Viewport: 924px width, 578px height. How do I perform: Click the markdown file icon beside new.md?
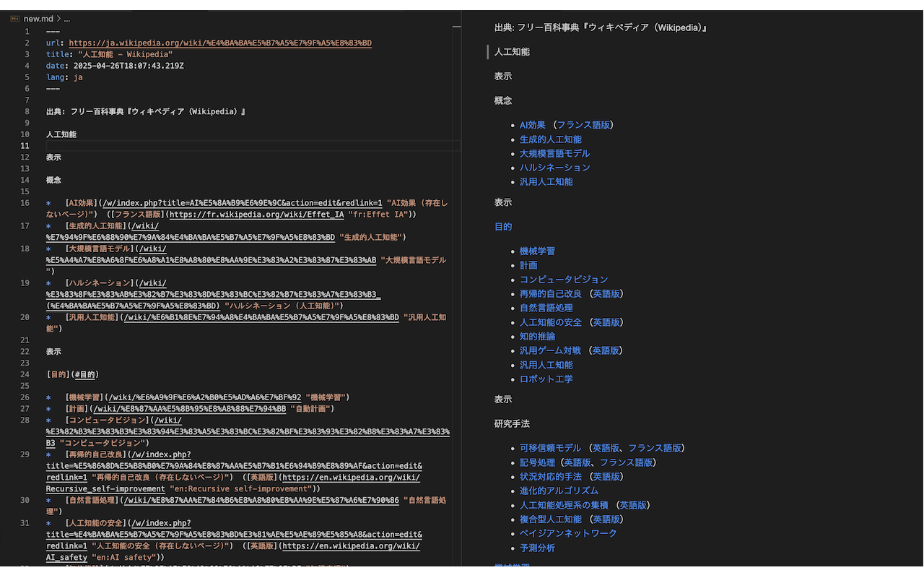coord(15,19)
